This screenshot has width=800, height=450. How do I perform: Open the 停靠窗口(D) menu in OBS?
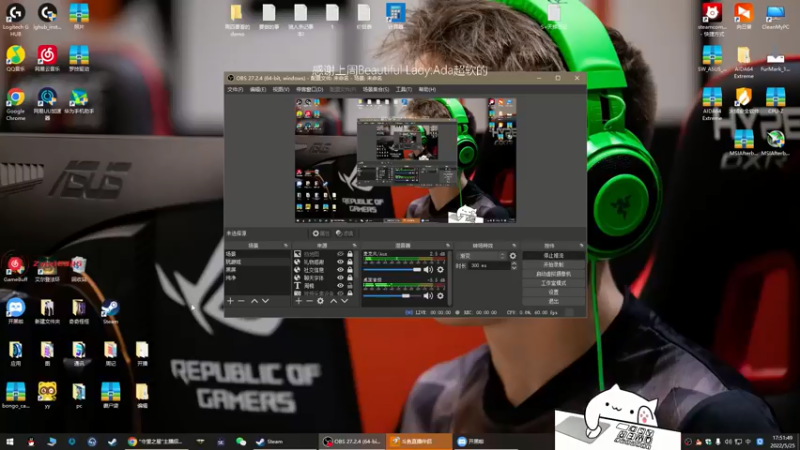click(309, 89)
